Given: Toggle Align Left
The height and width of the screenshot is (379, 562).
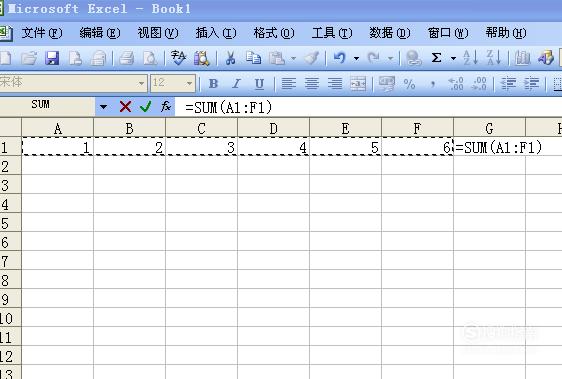Looking at the screenshot, I should click(289, 84).
